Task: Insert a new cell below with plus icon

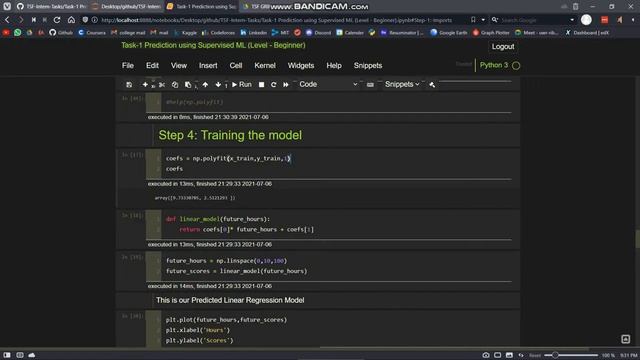Action: pos(144,84)
